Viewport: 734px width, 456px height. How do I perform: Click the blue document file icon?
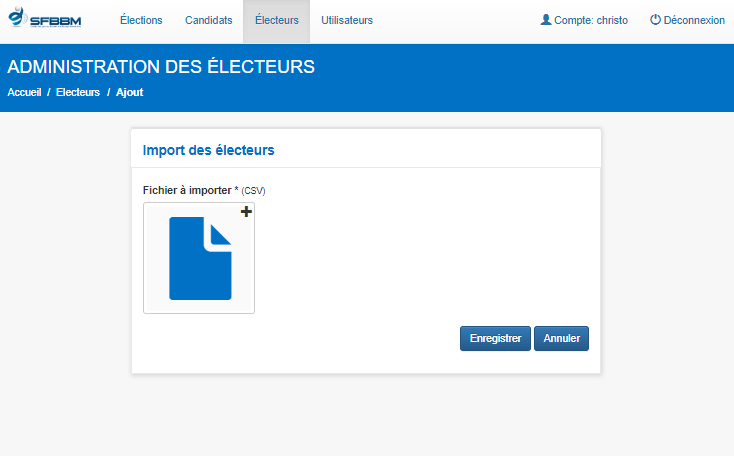click(x=200, y=258)
